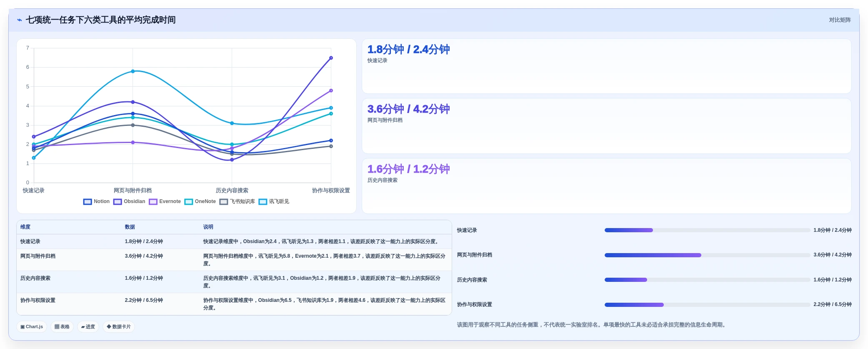Click the 网页与附件归档 x-axis label on chart

133,191
